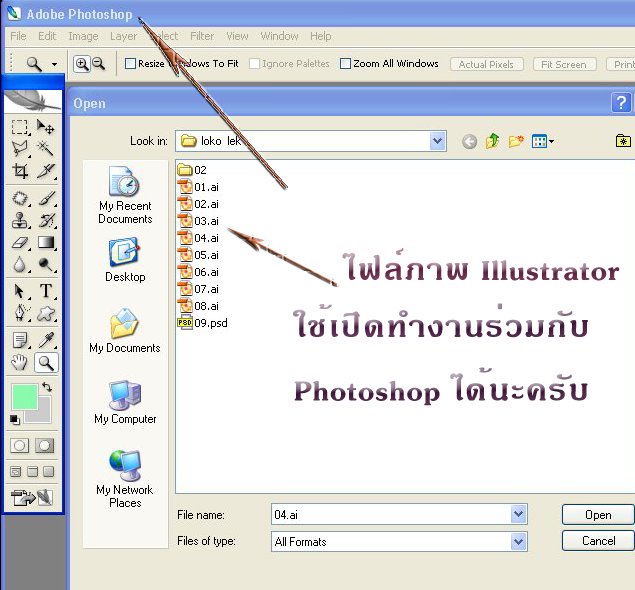Swap foreground and background colors
635x590 pixels.
click(47, 387)
